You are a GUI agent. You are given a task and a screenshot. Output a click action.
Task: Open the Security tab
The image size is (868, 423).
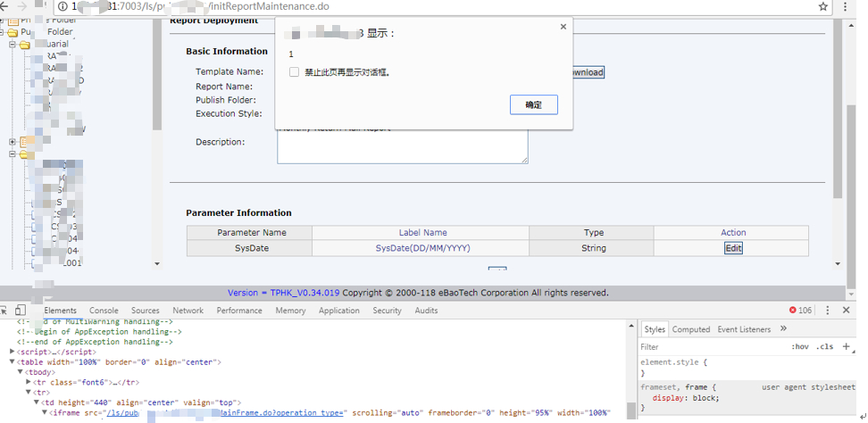(x=387, y=311)
